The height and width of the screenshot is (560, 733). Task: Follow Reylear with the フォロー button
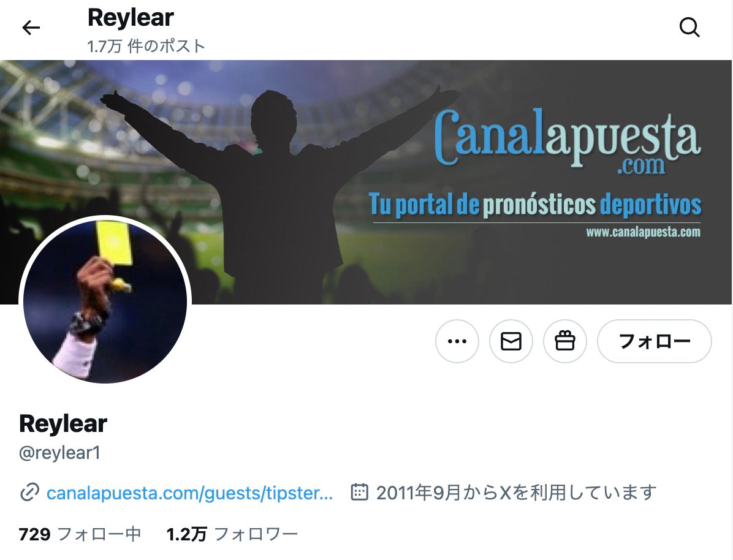[655, 341]
